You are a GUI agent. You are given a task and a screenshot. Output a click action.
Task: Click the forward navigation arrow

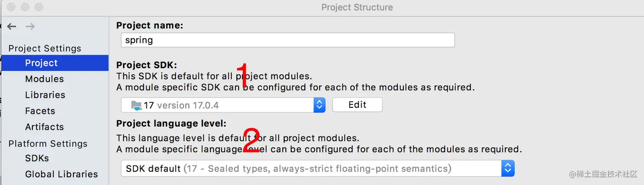click(30, 26)
